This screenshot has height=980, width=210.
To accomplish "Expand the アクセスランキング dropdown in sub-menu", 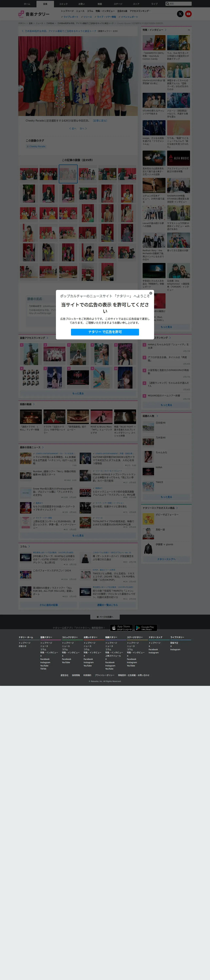I will point(140,11).
